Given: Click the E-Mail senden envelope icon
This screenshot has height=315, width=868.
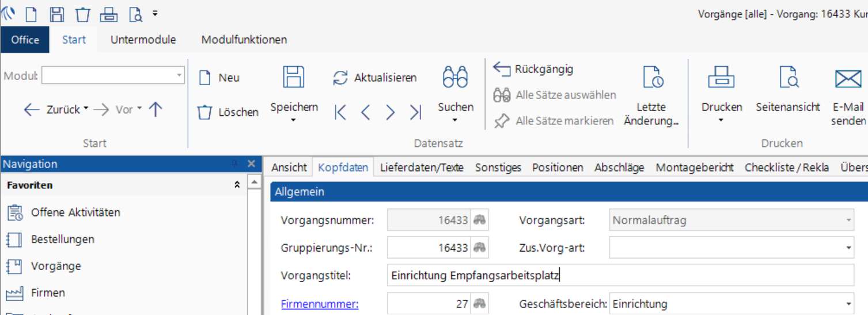Looking at the screenshot, I should [848, 78].
